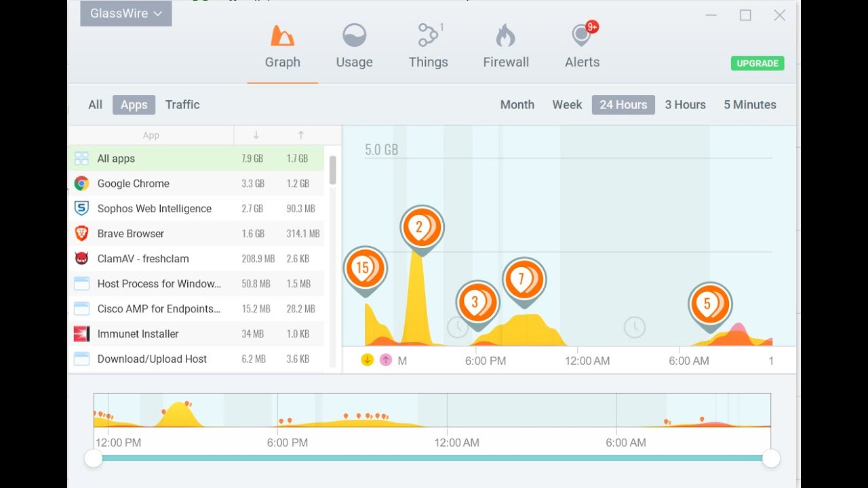Click the 314.1 MB upload value

(303, 234)
